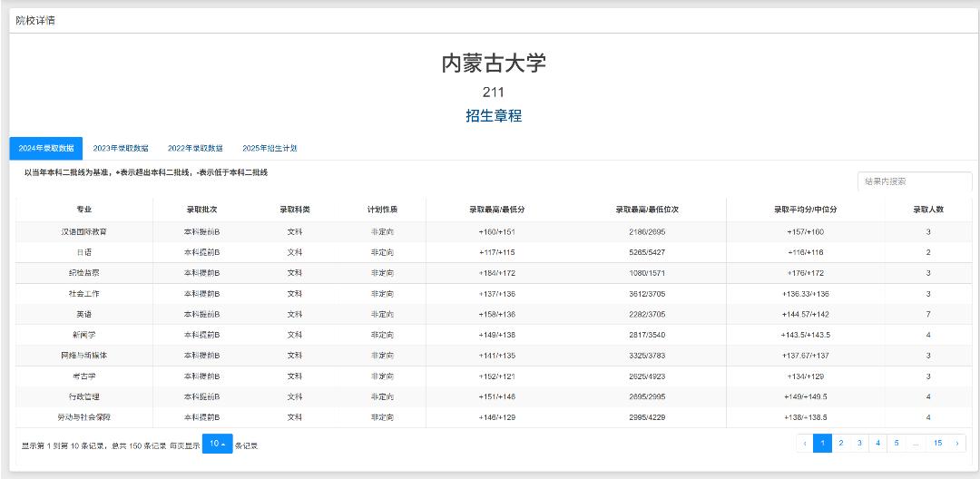The width and height of the screenshot is (980, 479).
Task: Select the 考古学 table row
Action: tap(83, 376)
